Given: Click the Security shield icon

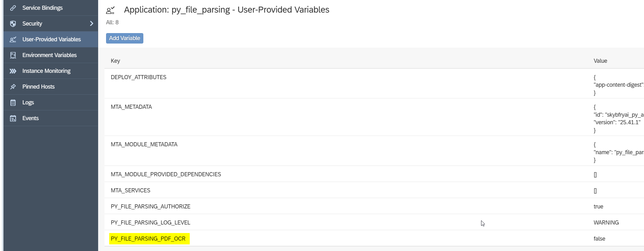Looking at the screenshot, I should 13,24.
